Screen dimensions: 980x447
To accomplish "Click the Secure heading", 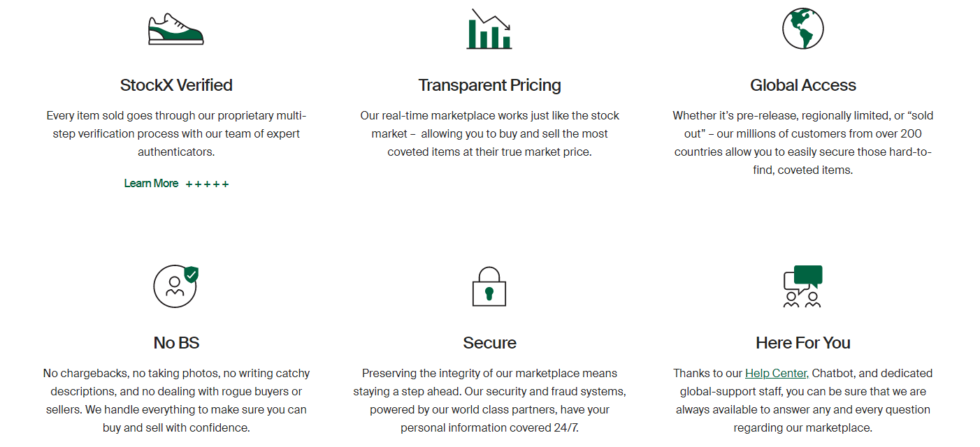I will point(489,343).
